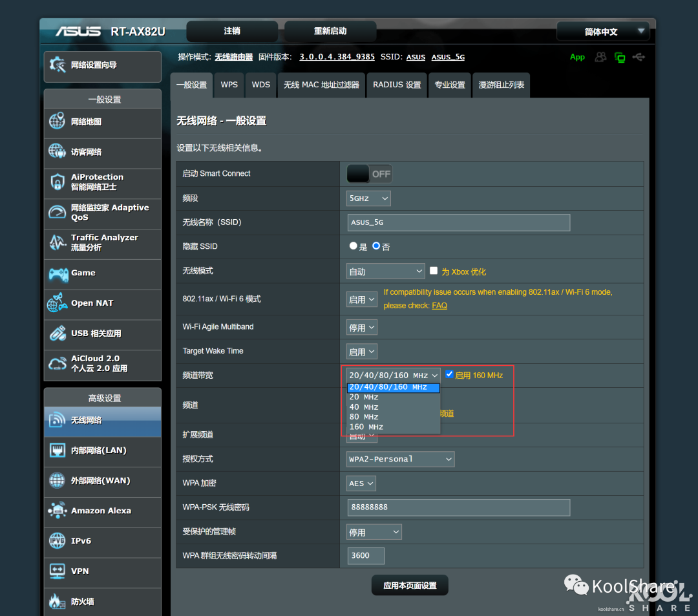Open the WPA 加密 AES dropdown

361,483
